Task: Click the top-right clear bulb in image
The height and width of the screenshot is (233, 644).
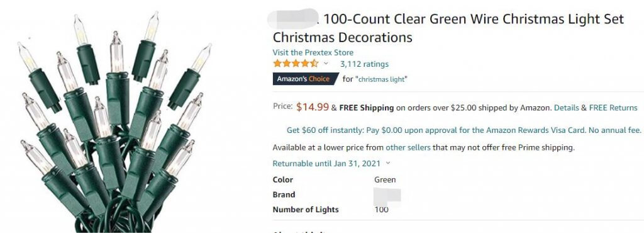Action: 201,59
